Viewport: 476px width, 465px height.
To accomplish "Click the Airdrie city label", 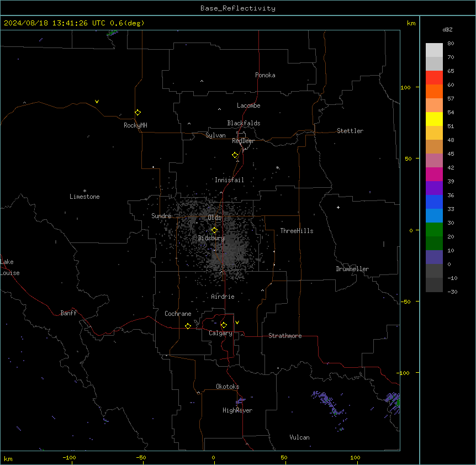I will [223, 297].
